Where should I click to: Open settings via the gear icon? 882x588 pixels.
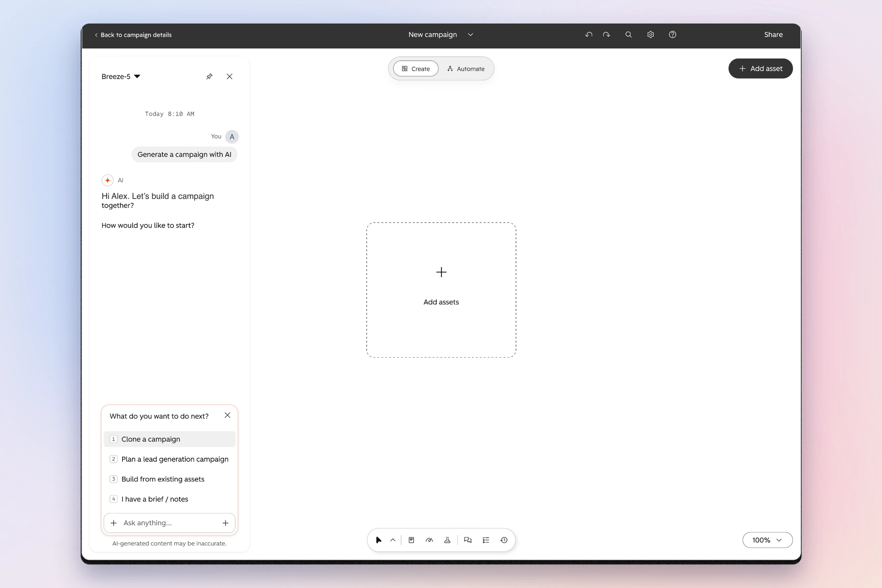point(651,35)
